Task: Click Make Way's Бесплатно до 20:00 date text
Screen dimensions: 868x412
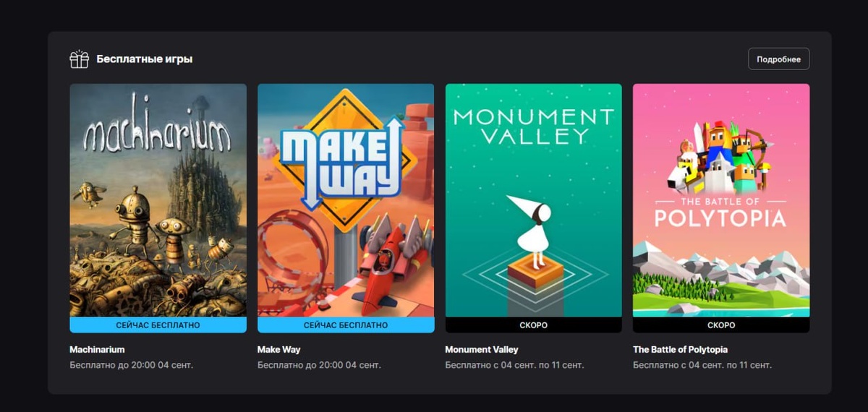Action: point(319,365)
